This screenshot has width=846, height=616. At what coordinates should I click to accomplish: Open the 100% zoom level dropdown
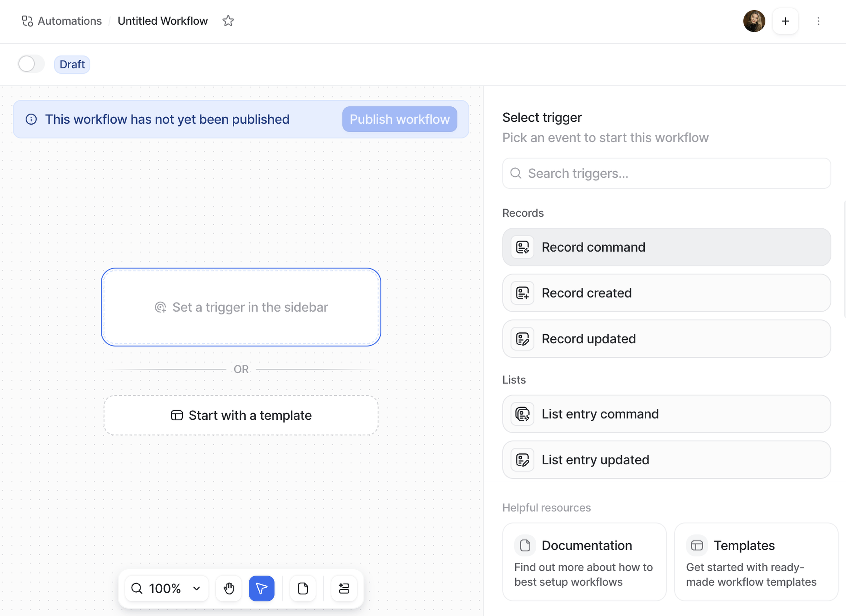[x=166, y=588]
